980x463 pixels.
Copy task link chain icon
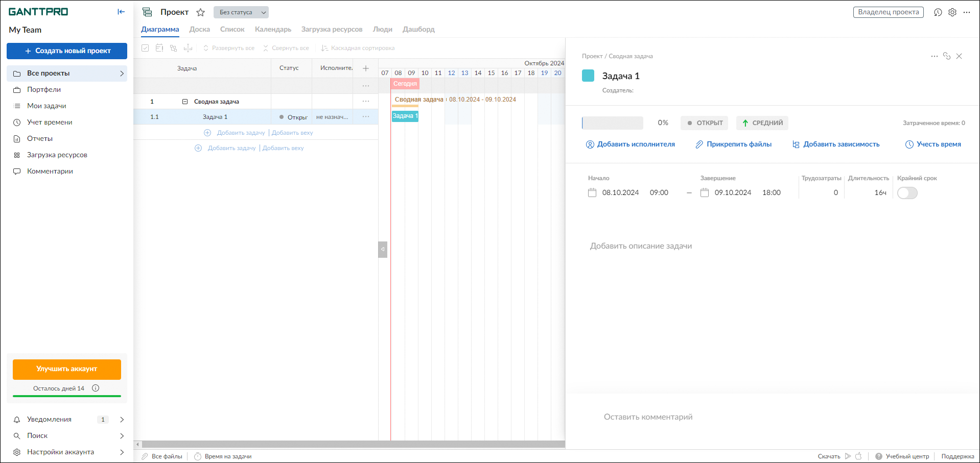(947, 56)
